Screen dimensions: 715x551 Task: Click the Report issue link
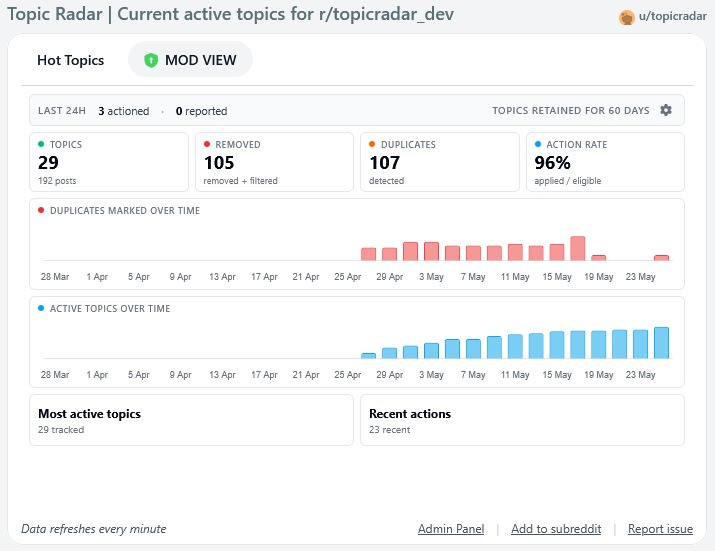pyautogui.click(x=660, y=529)
